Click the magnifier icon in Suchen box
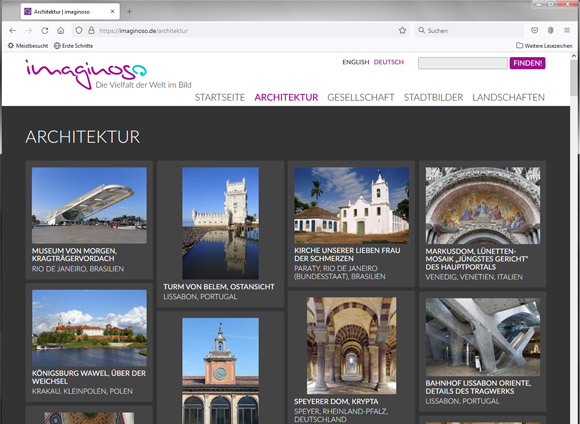 point(421,30)
